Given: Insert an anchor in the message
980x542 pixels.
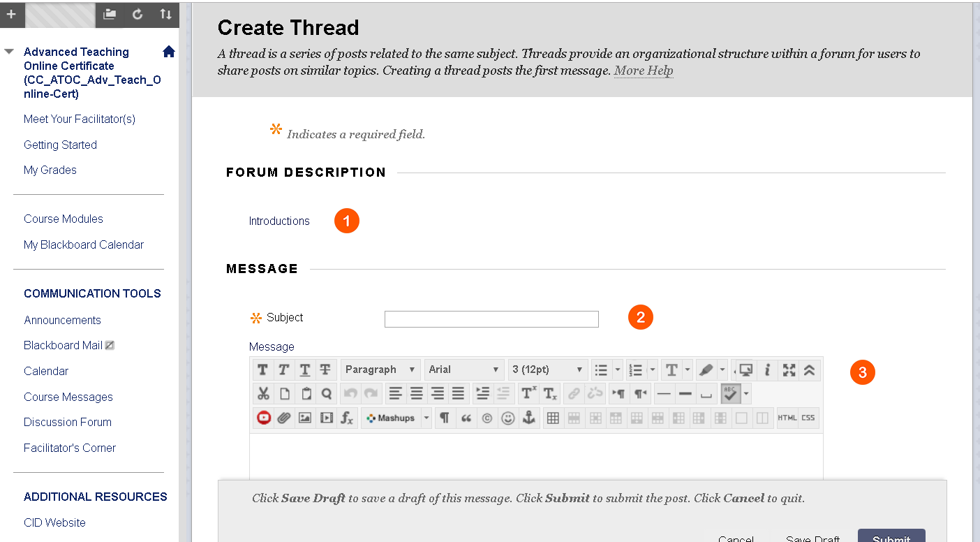Looking at the screenshot, I should [528, 418].
